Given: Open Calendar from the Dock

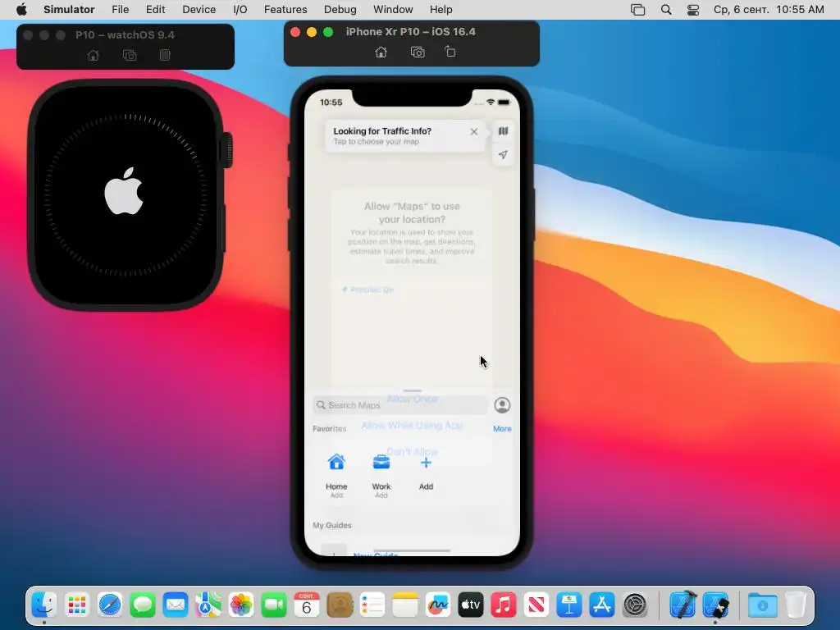Looking at the screenshot, I should pyautogui.click(x=307, y=605).
